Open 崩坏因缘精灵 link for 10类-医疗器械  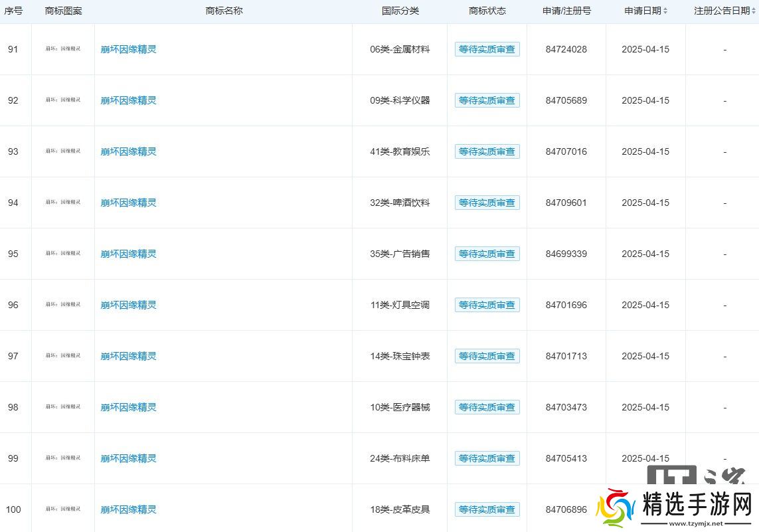point(128,407)
